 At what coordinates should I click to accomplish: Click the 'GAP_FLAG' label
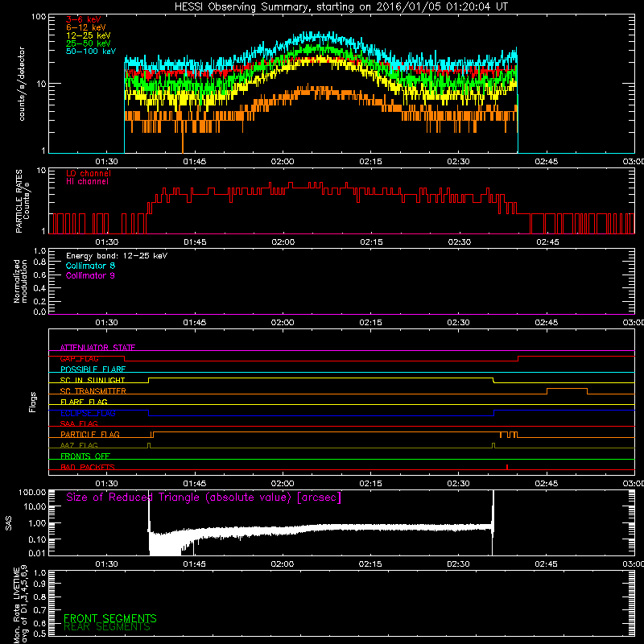79,358
